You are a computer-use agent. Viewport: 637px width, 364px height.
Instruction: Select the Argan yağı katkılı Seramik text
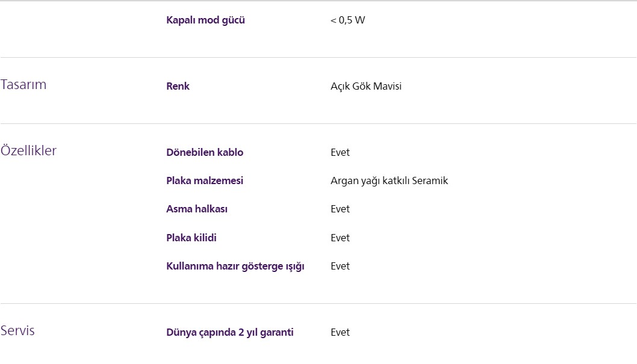(x=389, y=180)
